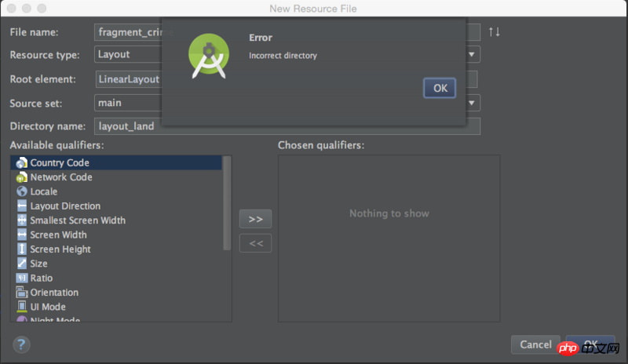
Task: Click the Directory name layout_land field
Action: 287,126
